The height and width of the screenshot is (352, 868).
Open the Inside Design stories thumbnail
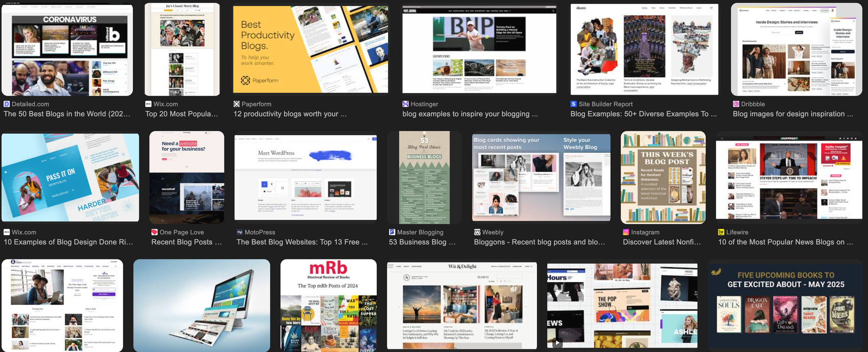796,50
